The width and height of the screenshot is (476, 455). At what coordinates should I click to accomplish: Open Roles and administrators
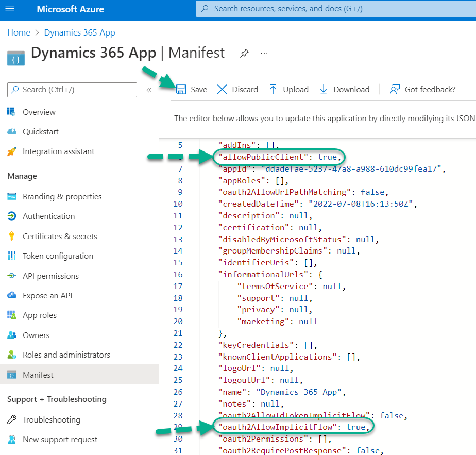click(x=66, y=355)
